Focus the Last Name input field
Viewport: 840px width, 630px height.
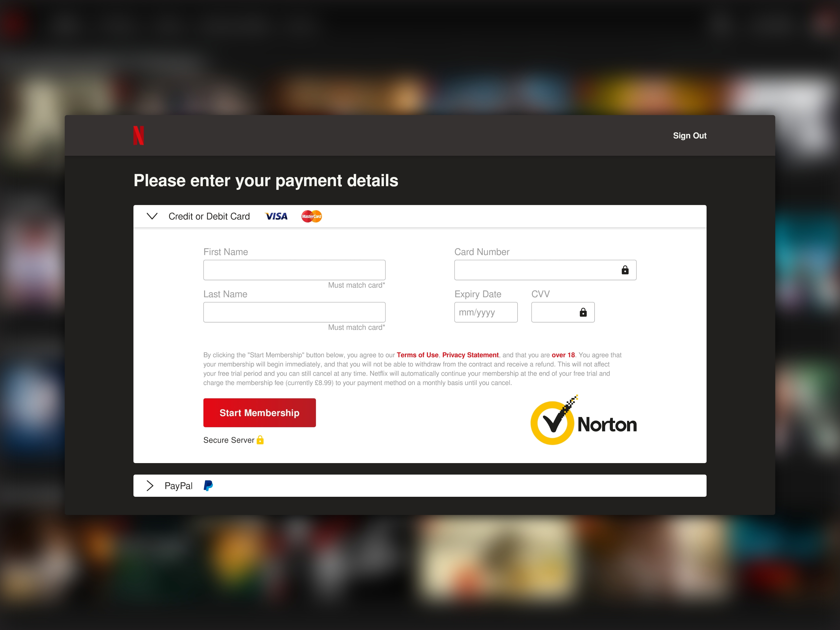tap(294, 312)
